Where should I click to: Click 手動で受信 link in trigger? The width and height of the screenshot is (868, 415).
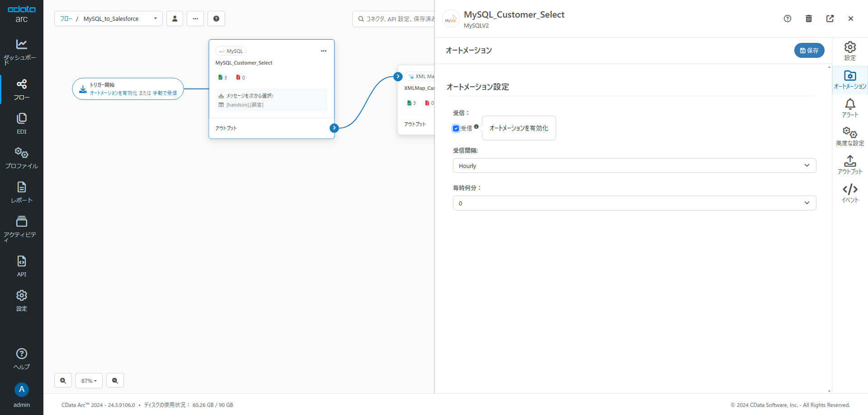click(x=165, y=93)
